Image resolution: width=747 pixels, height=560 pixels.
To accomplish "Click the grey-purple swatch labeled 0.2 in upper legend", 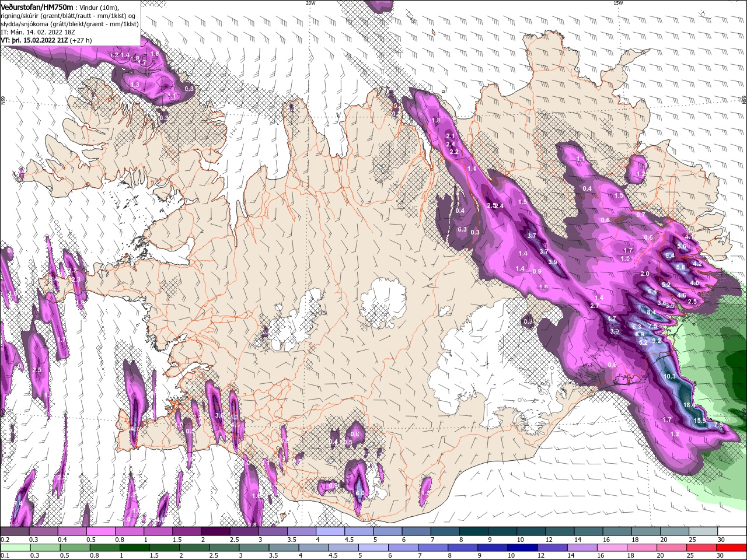I will (15, 531).
